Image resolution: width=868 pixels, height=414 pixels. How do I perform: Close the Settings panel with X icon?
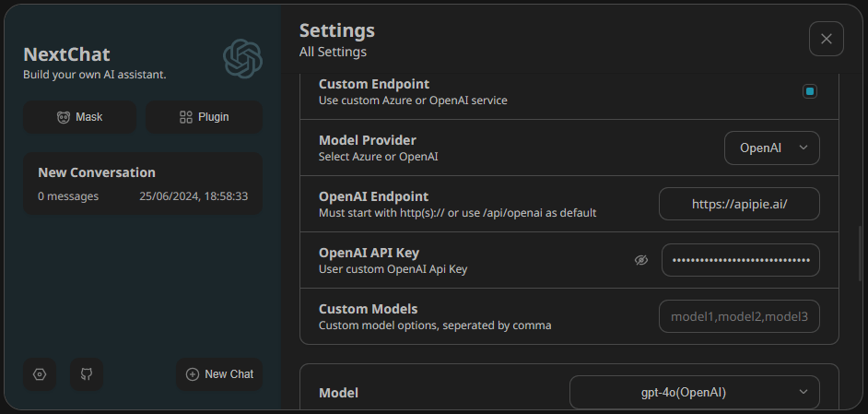[x=826, y=39]
